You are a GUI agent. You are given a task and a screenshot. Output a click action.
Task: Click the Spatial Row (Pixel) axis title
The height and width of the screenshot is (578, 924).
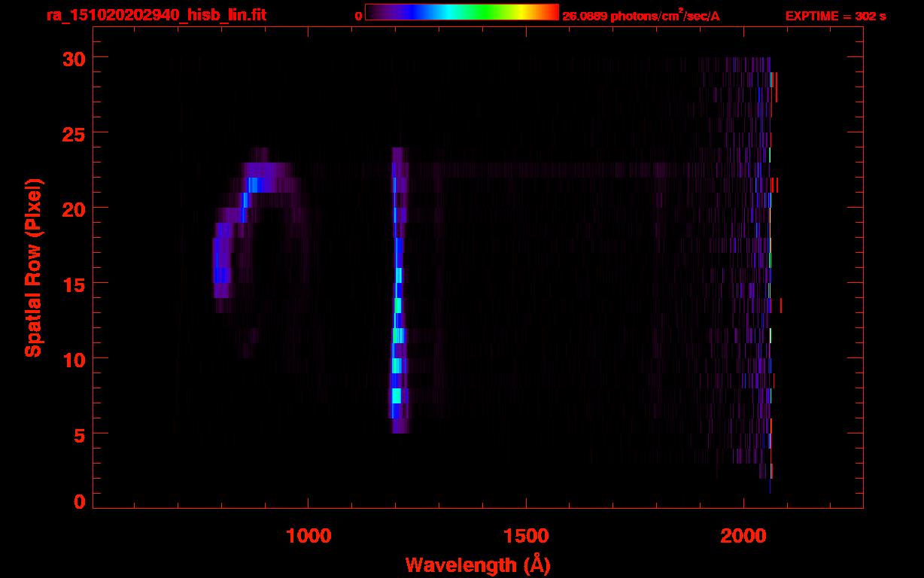pyautogui.click(x=33, y=267)
